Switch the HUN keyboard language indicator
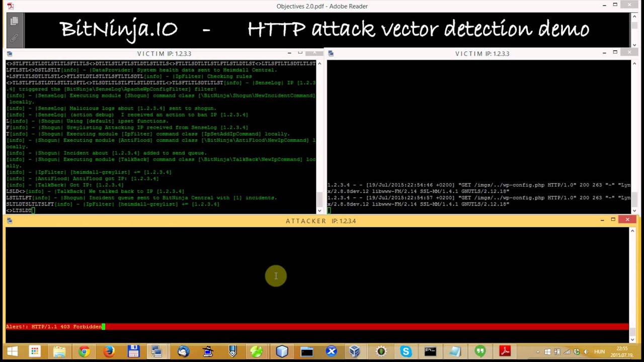This screenshot has height=362, width=644. point(599,351)
